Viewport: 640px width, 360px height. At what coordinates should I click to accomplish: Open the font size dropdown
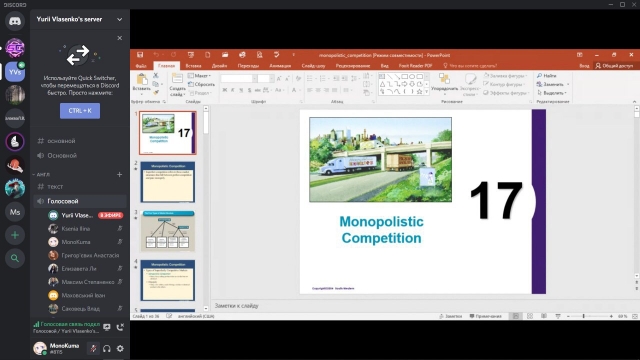272,78
